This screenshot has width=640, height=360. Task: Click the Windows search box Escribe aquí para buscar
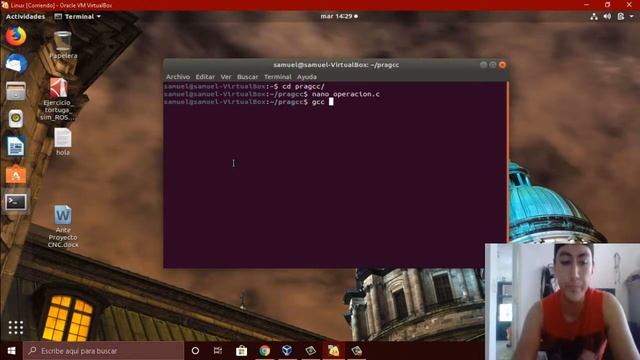tap(103, 351)
